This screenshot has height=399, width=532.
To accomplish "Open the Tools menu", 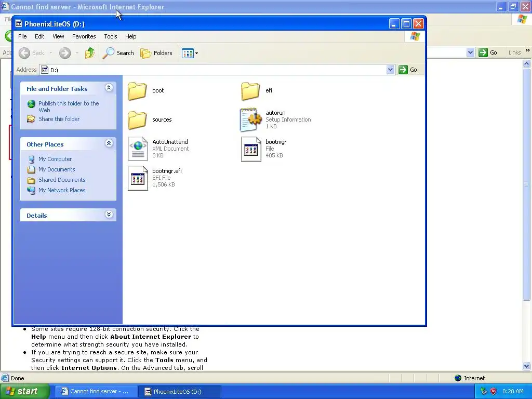I will (111, 36).
